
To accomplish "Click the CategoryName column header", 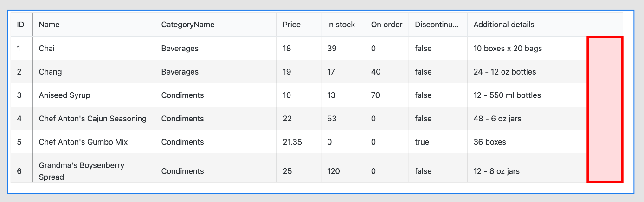I will click(187, 25).
